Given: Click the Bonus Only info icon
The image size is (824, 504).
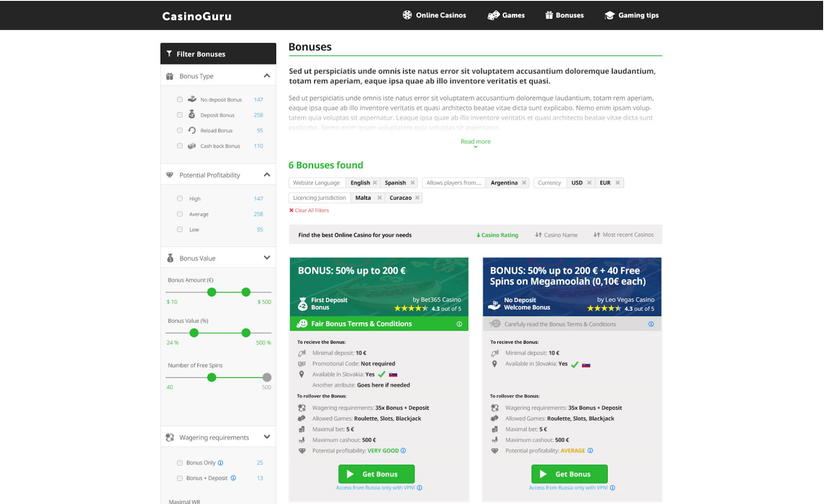Looking at the screenshot, I should (x=220, y=463).
